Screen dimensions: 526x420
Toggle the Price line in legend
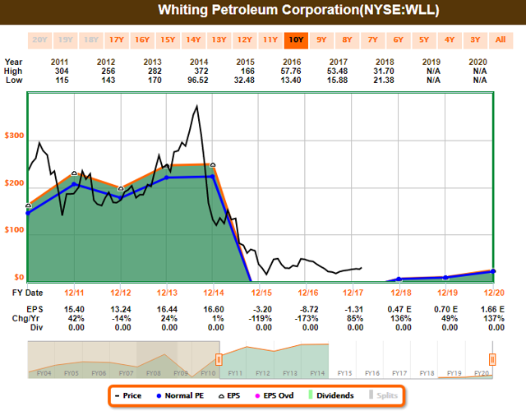click(128, 396)
